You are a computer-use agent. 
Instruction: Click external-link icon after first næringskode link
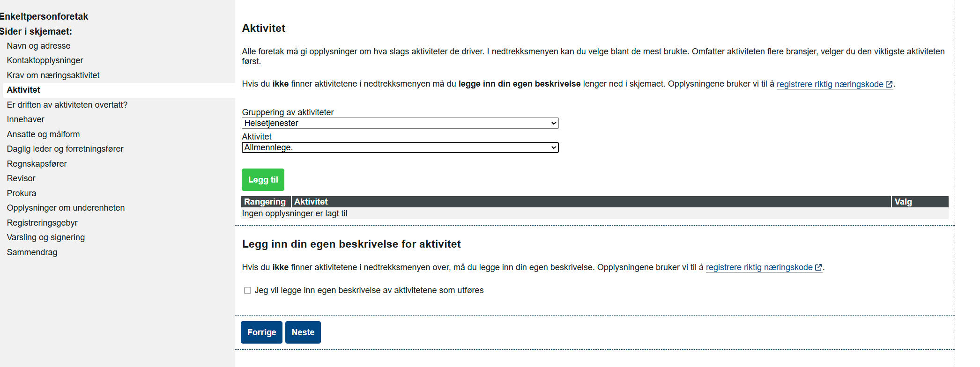point(889,84)
